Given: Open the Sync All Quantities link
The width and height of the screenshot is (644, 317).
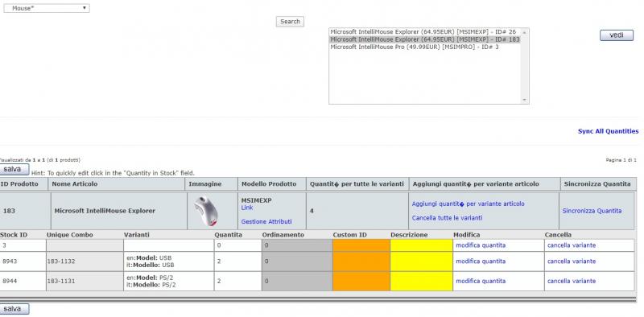Looking at the screenshot, I should (x=608, y=131).
